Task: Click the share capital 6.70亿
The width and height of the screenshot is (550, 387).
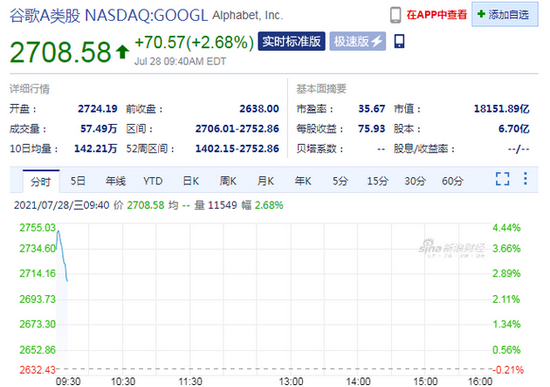Action: [x=514, y=129]
